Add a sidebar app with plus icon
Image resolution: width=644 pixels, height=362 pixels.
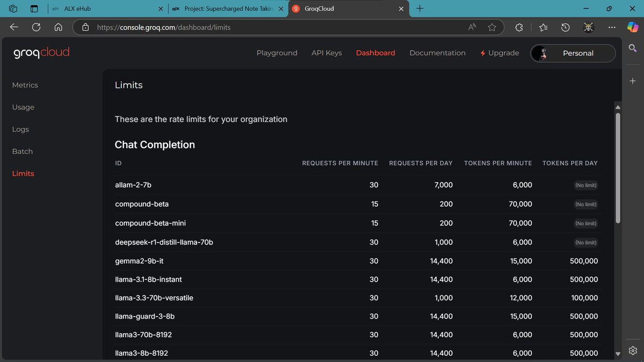pos(633,81)
